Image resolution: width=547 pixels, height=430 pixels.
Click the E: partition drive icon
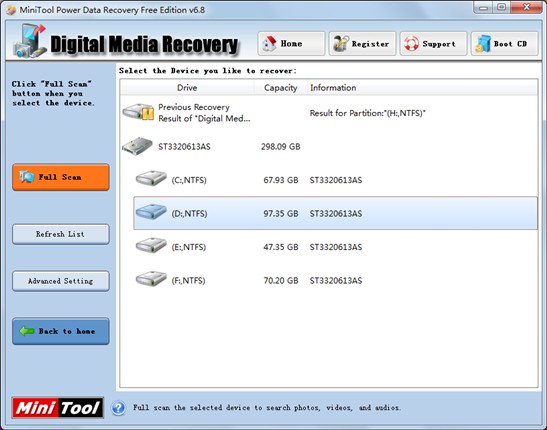[151, 245]
